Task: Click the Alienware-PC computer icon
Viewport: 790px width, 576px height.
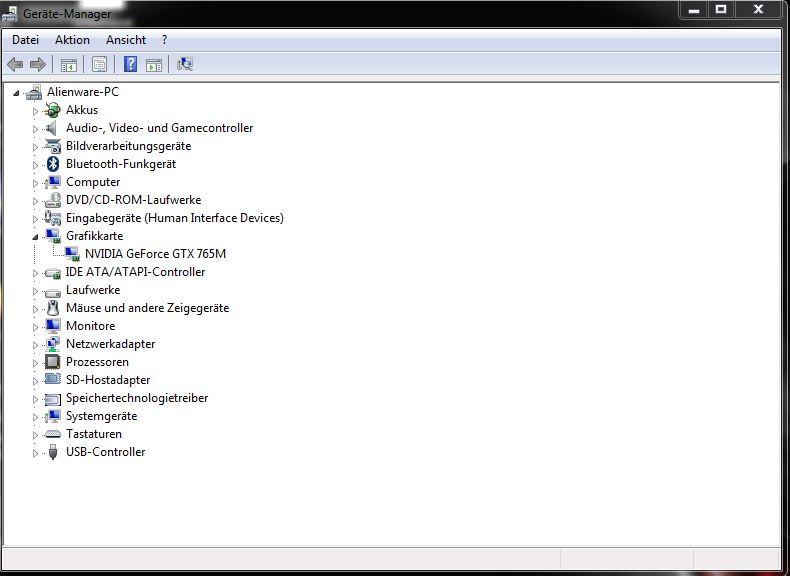Action: tap(34, 92)
